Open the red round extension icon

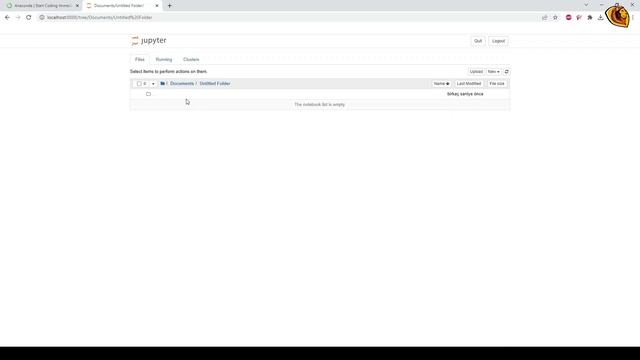(x=569, y=18)
